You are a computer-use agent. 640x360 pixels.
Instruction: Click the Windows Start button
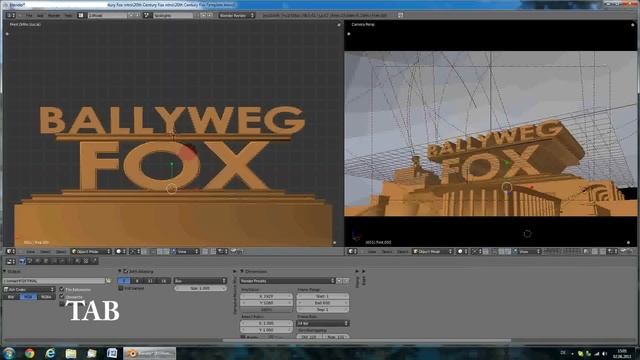point(9,353)
